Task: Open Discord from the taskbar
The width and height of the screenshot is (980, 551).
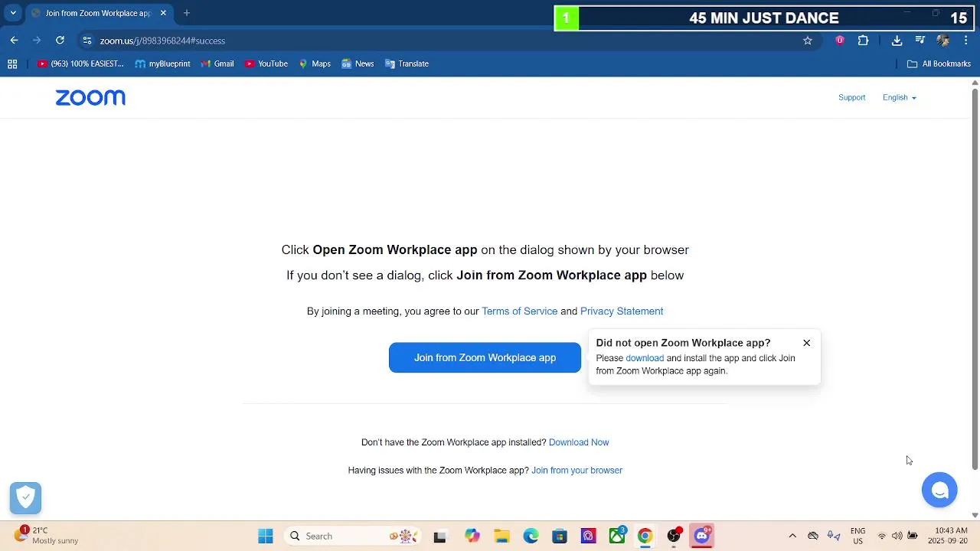Action: 702,536
